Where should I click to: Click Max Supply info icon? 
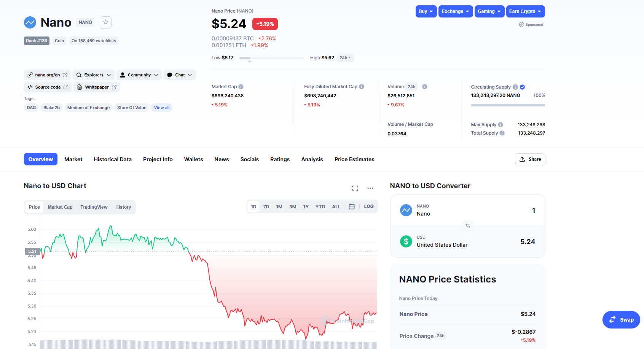(501, 125)
